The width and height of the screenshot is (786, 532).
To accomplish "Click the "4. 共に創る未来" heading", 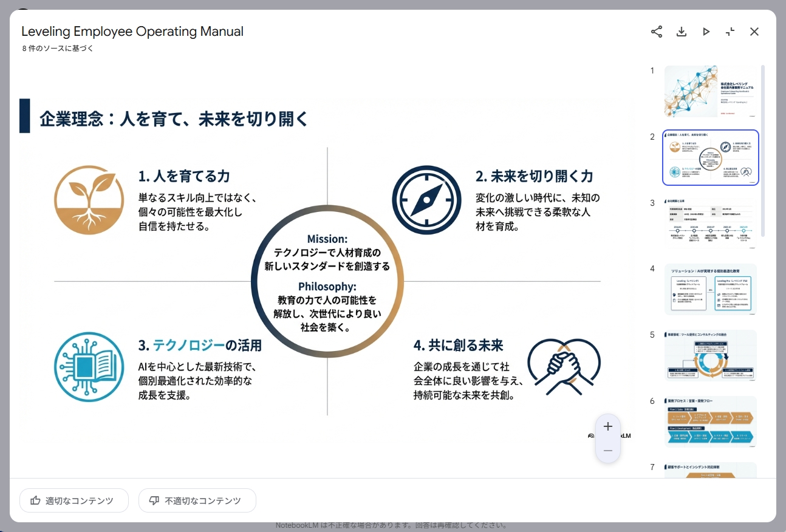I will pos(459,346).
